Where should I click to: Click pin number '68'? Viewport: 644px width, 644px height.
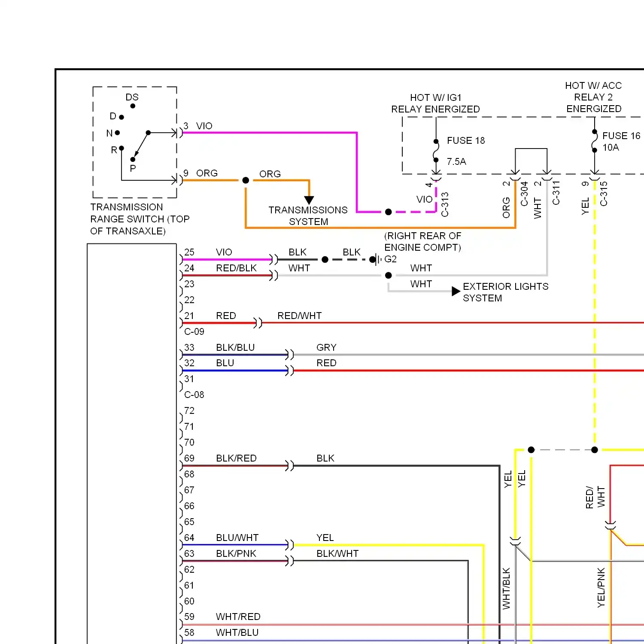189,474
